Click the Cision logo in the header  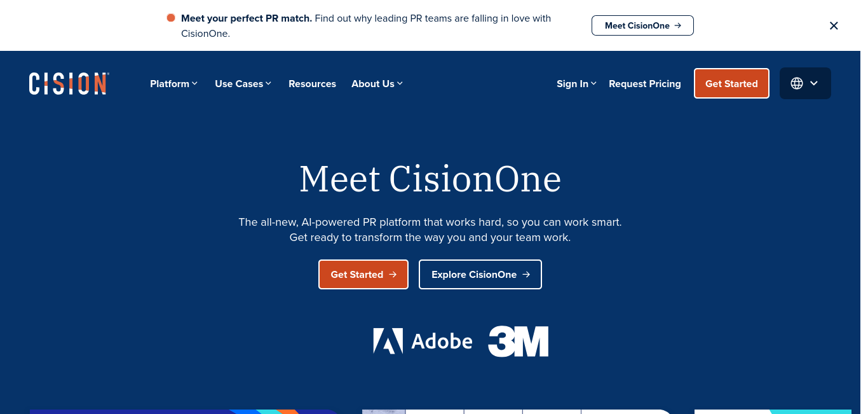(x=69, y=83)
